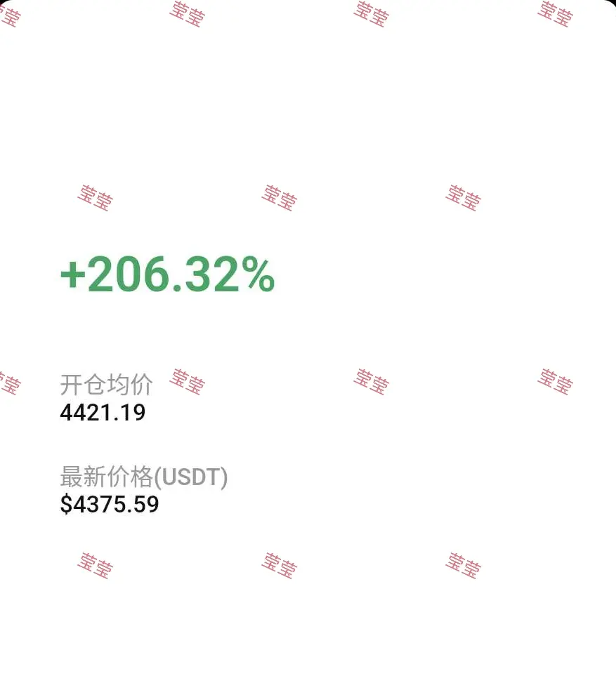Click the 均价 characters in the entry price label
The width and height of the screenshot is (616, 683).
[x=130, y=384]
